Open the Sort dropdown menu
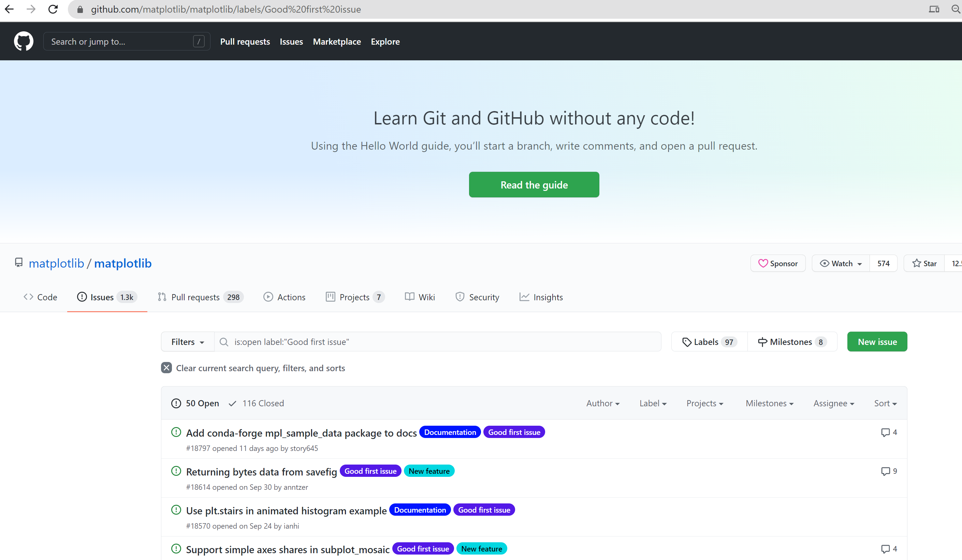 [x=885, y=403]
